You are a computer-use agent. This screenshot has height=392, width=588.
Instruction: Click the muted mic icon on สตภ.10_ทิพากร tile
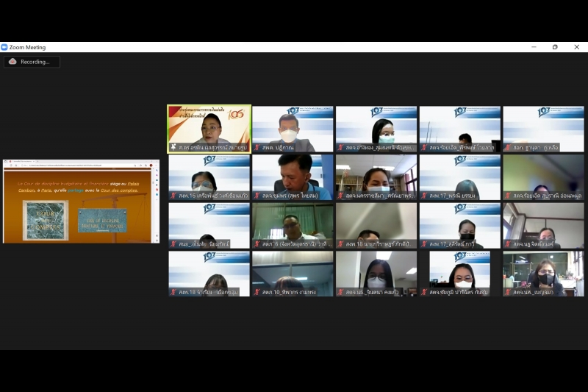tap(257, 292)
